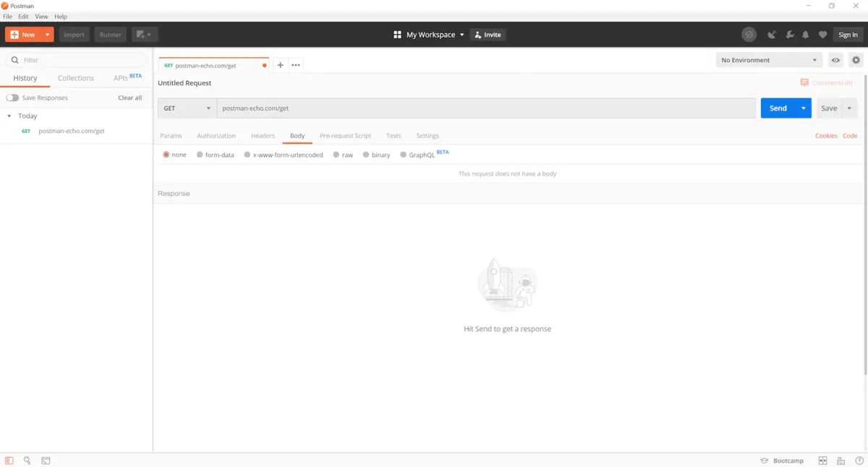This screenshot has width=868, height=467.
Task: Click the My Workspace grid icon
Action: pos(397,35)
